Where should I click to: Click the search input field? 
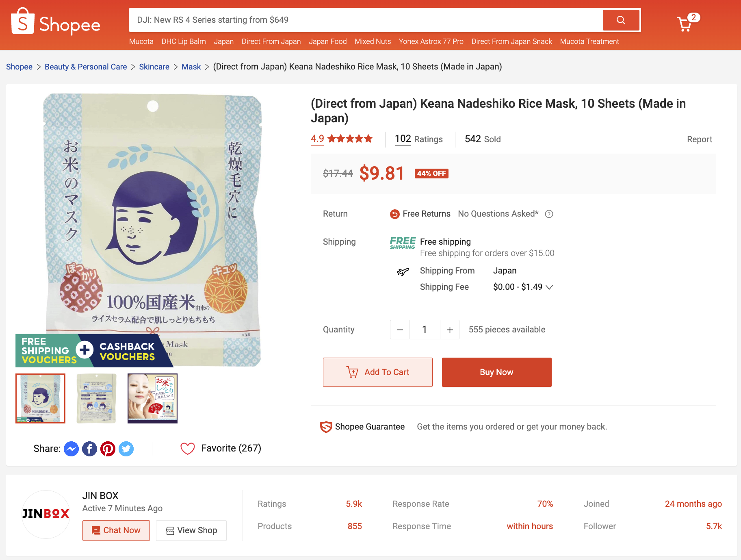pos(366,20)
